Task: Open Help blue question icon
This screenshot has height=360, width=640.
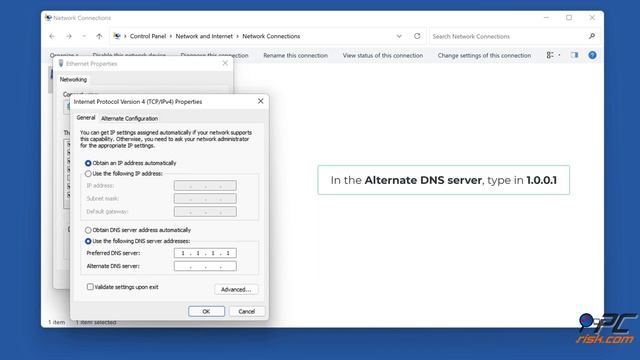Action: pos(592,55)
